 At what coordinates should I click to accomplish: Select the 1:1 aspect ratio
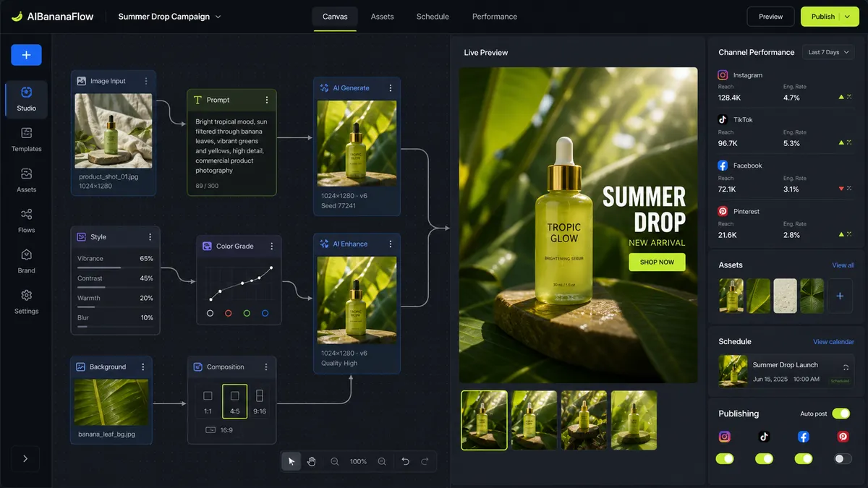pyautogui.click(x=208, y=401)
